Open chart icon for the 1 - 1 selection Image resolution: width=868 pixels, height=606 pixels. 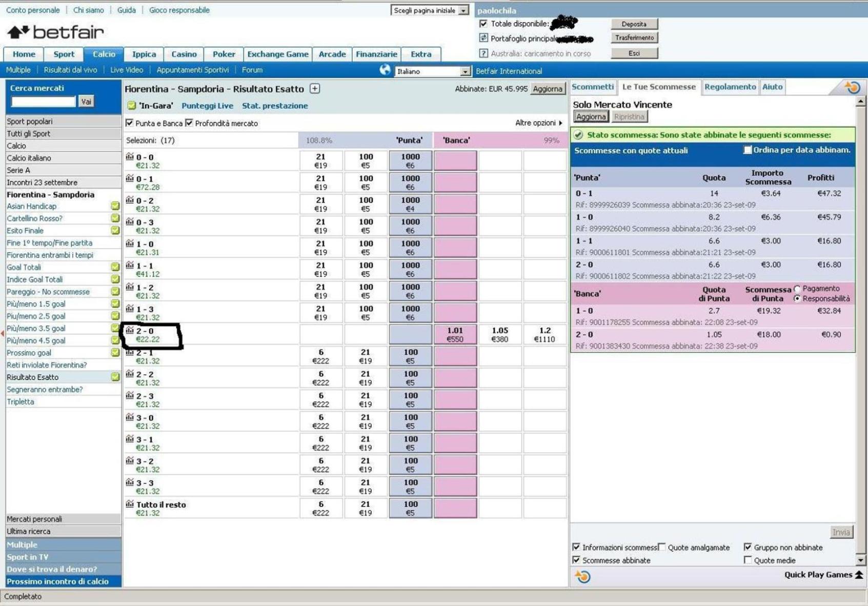point(130,265)
